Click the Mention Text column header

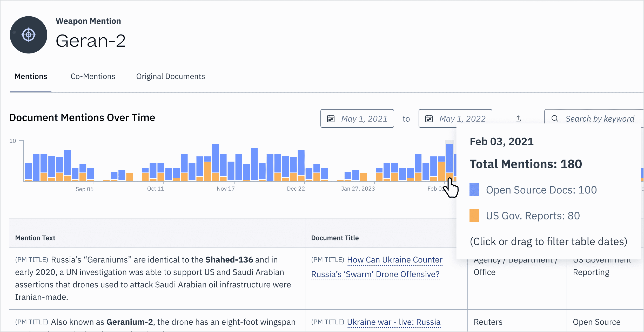(35, 238)
